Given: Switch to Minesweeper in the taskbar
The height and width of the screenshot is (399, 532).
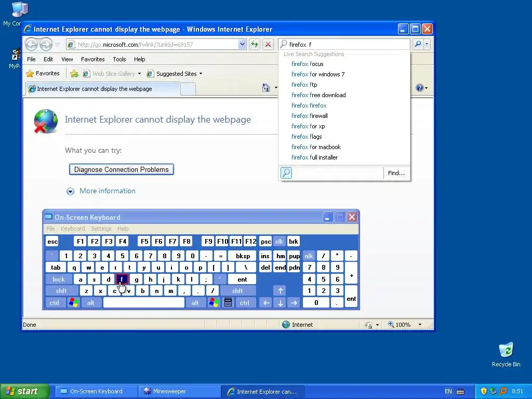Looking at the screenshot, I should [179, 391].
